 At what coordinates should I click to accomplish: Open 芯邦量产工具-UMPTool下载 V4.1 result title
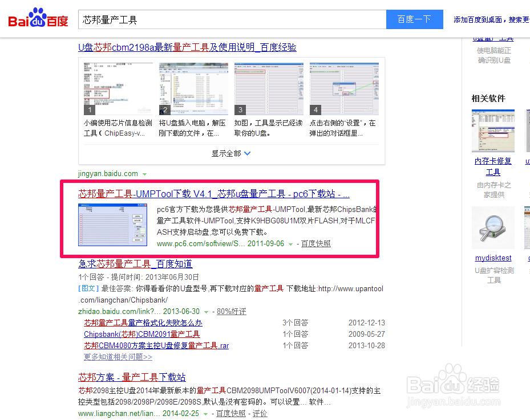(x=213, y=194)
